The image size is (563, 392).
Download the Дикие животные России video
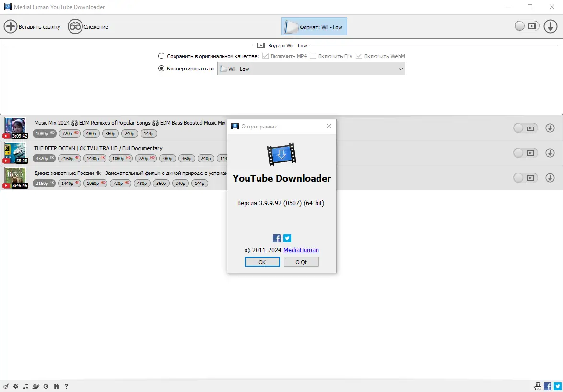tap(550, 178)
